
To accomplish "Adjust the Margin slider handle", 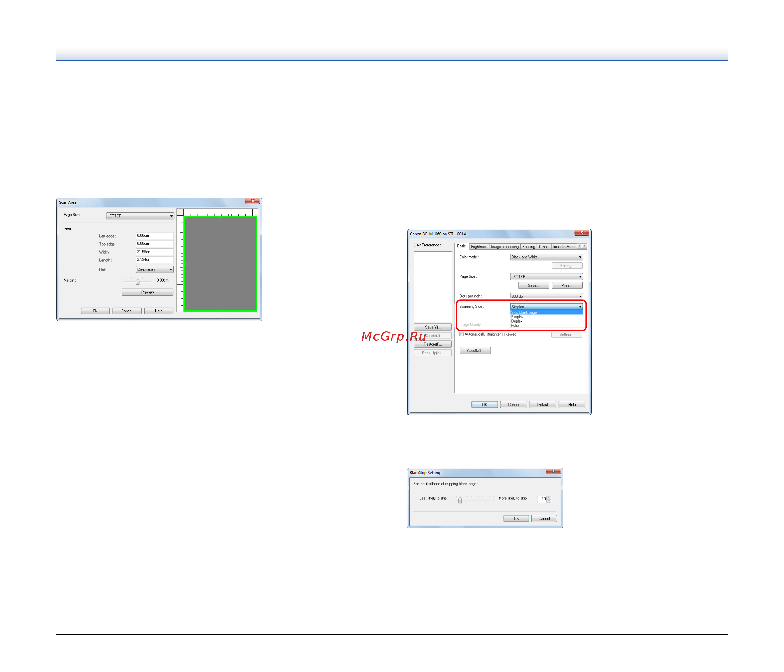I will (137, 282).
